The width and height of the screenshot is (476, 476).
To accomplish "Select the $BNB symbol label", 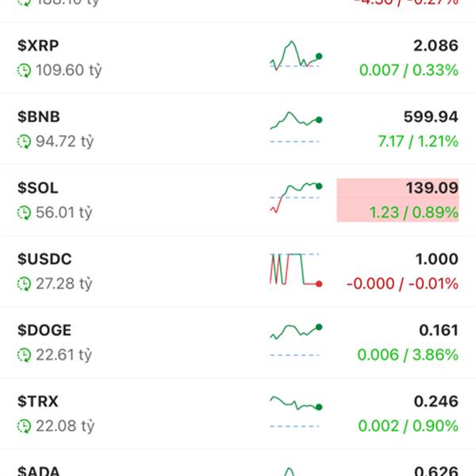I will coord(39,117).
